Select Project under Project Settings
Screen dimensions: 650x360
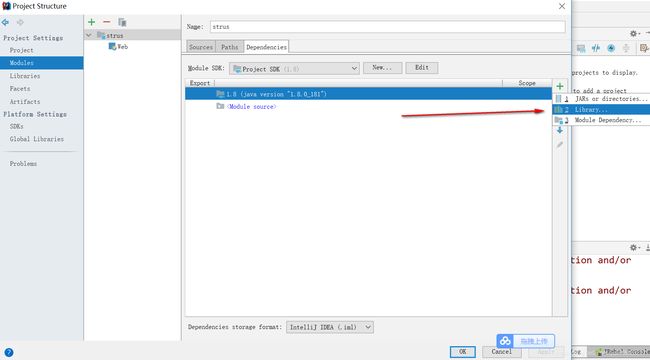click(x=22, y=50)
